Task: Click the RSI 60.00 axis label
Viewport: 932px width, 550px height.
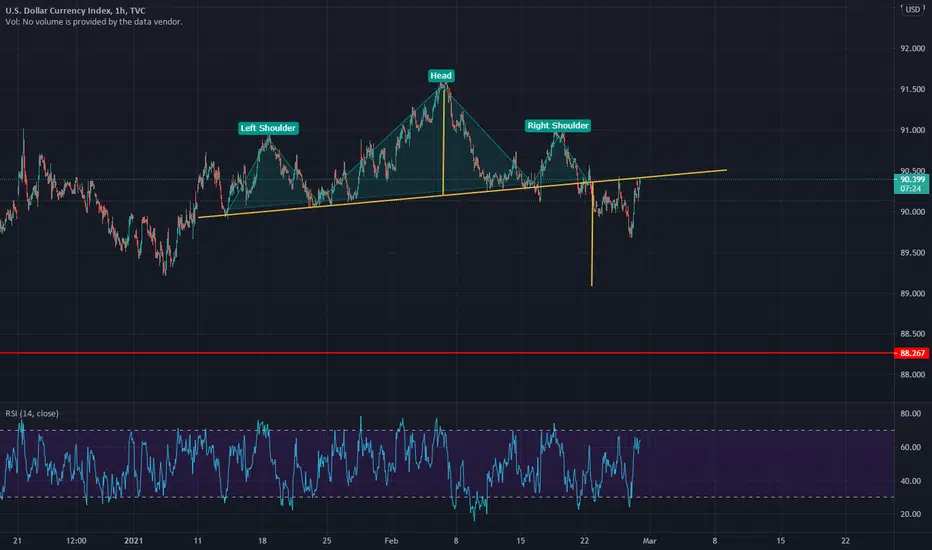Action: 910,447
